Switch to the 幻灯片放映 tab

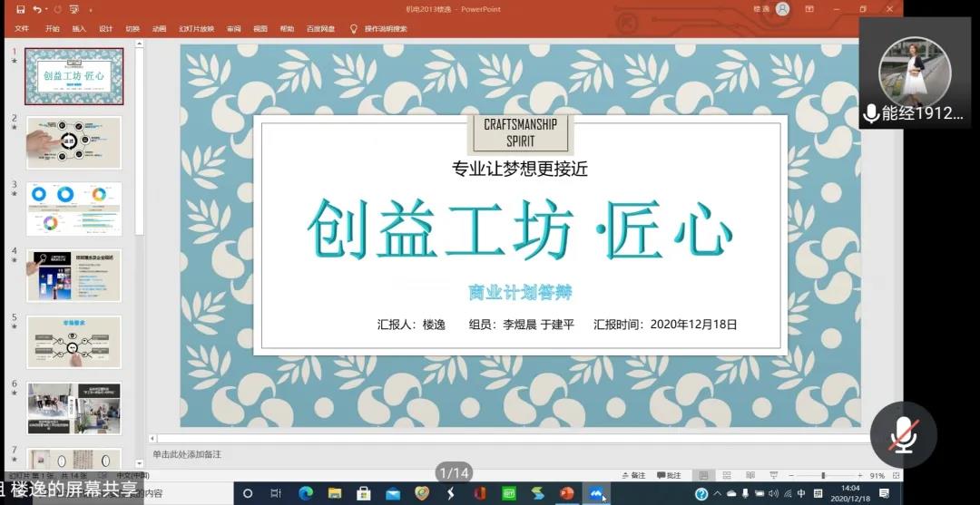click(196, 29)
